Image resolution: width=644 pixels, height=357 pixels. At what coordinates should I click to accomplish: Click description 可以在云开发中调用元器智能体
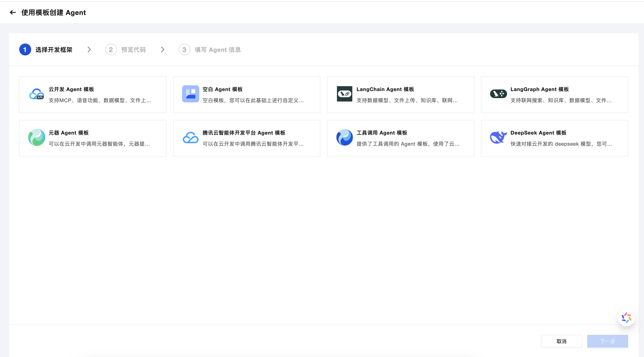coord(99,144)
